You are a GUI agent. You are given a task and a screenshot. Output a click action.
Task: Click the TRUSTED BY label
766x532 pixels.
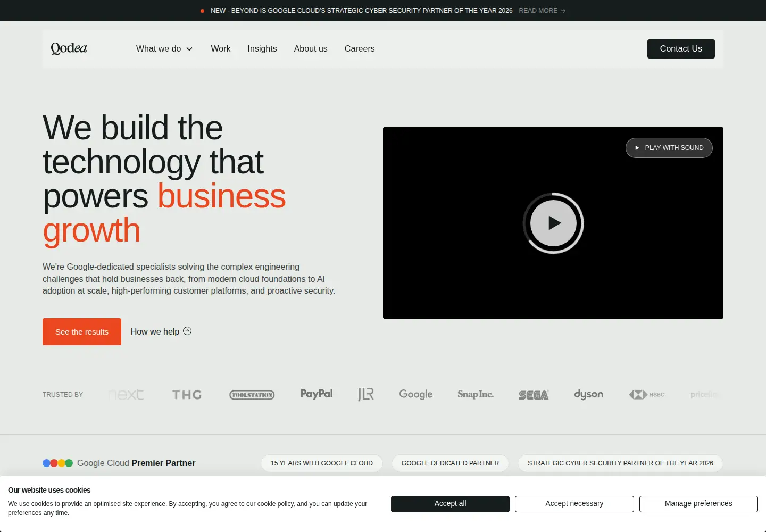coord(63,395)
